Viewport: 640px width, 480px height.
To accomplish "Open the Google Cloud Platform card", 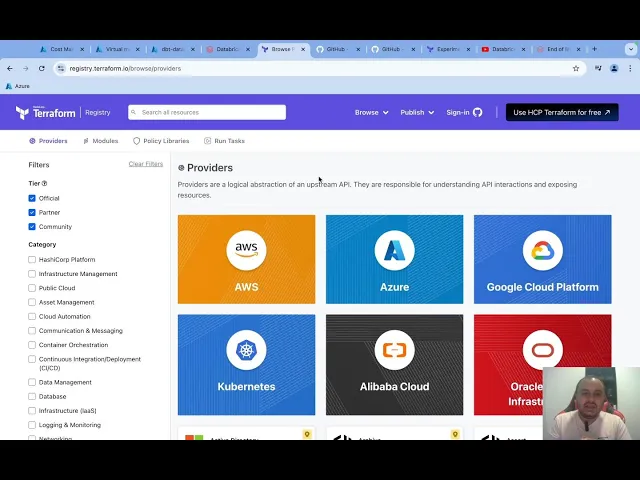I will (542, 259).
